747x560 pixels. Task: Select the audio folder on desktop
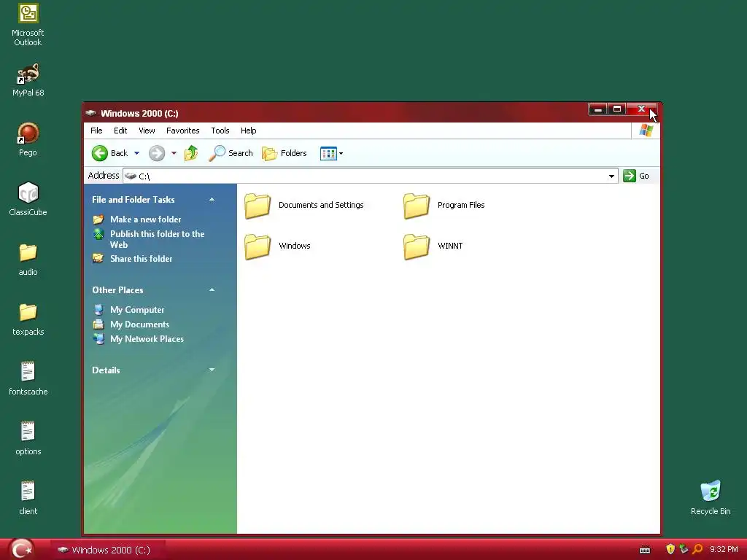click(x=28, y=259)
